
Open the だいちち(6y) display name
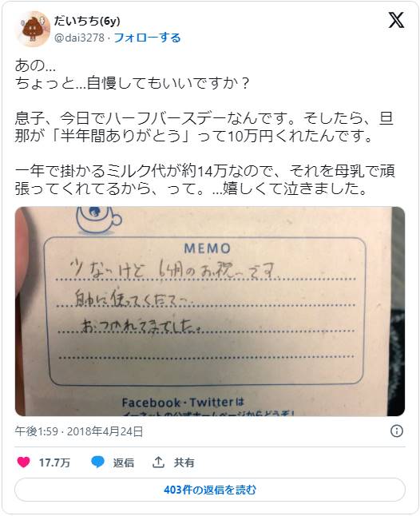click(87, 21)
